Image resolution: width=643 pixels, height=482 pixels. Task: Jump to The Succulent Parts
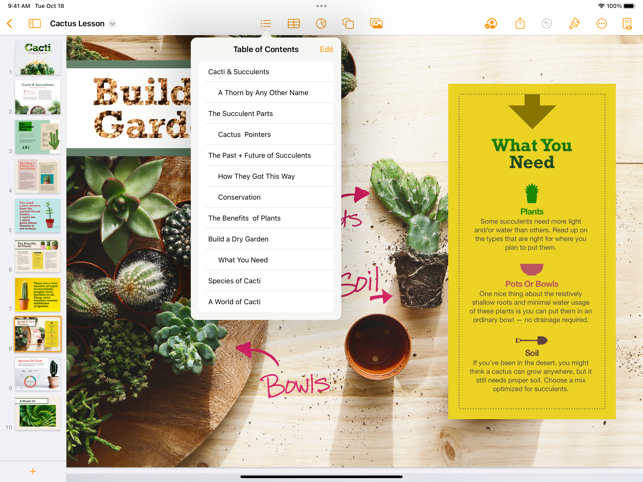click(x=266, y=113)
